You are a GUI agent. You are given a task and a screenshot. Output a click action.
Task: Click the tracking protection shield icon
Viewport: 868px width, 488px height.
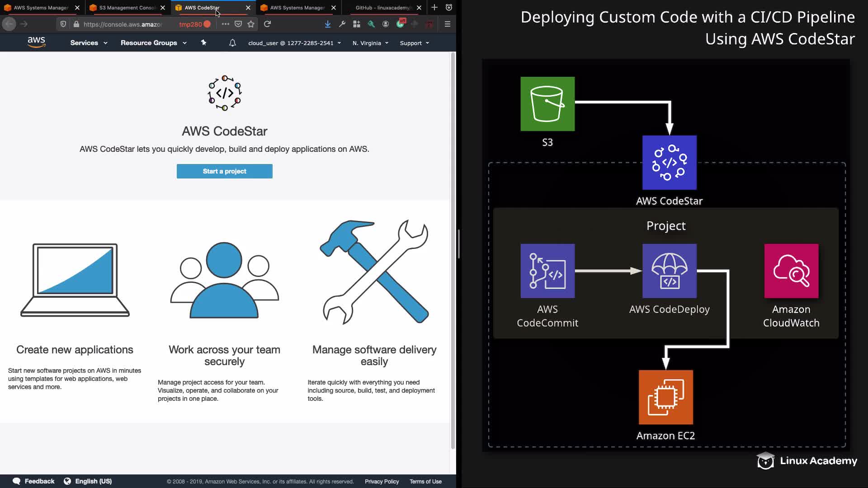(63, 24)
